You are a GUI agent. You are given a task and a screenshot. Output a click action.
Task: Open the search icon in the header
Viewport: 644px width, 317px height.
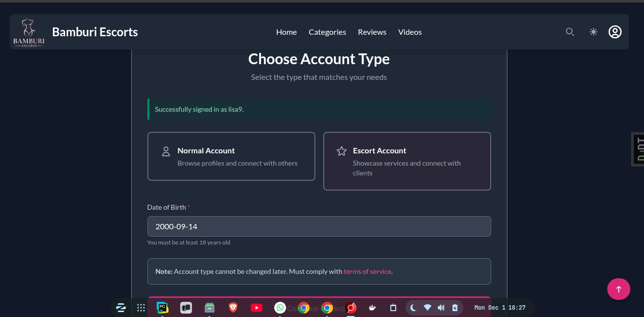(570, 32)
